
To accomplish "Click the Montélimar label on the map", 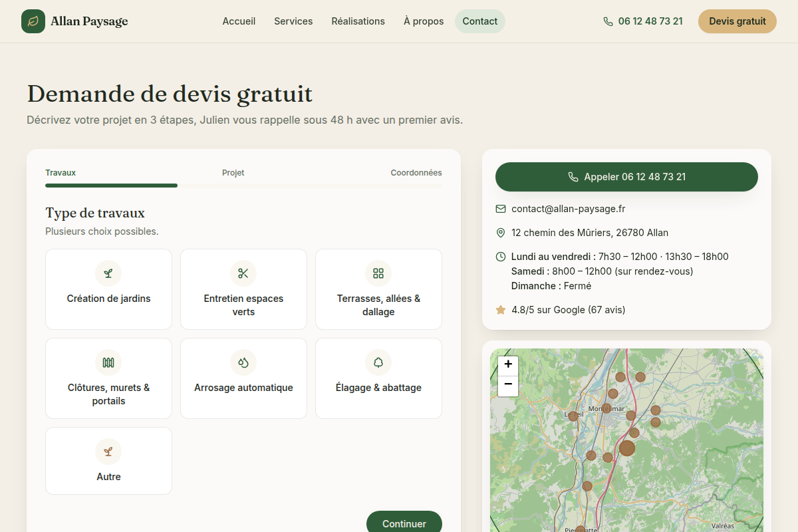I will (606, 408).
